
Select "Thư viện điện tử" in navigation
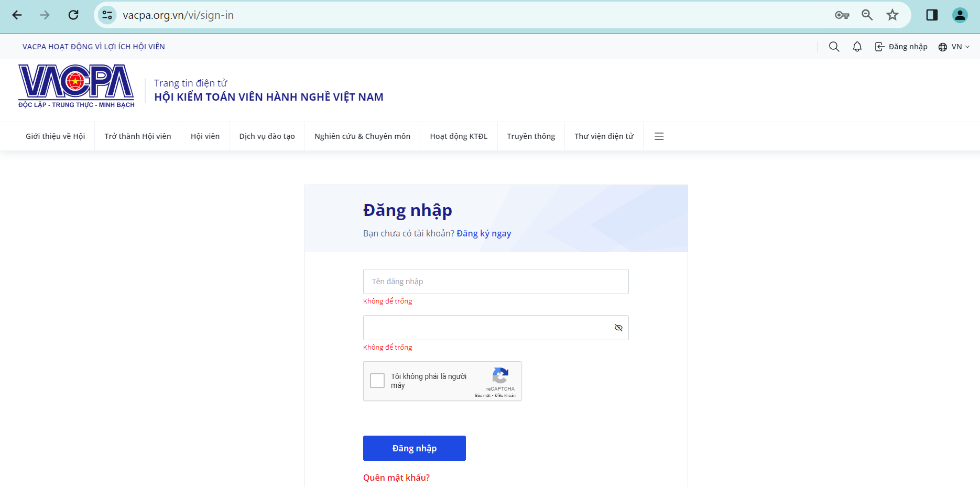pyautogui.click(x=604, y=136)
